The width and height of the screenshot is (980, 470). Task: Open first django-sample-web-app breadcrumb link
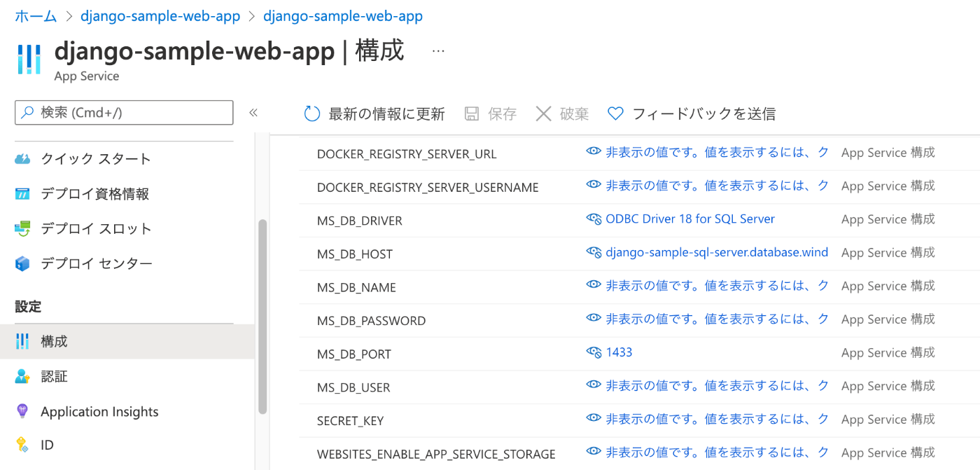point(160,15)
